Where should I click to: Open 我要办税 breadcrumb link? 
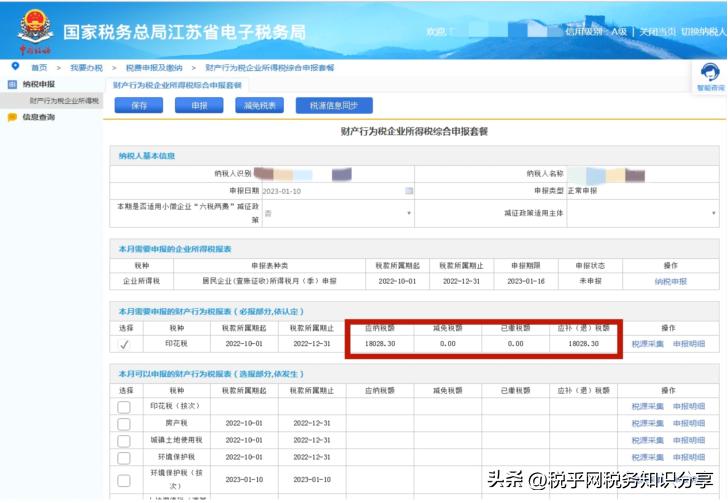[x=86, y=68]
